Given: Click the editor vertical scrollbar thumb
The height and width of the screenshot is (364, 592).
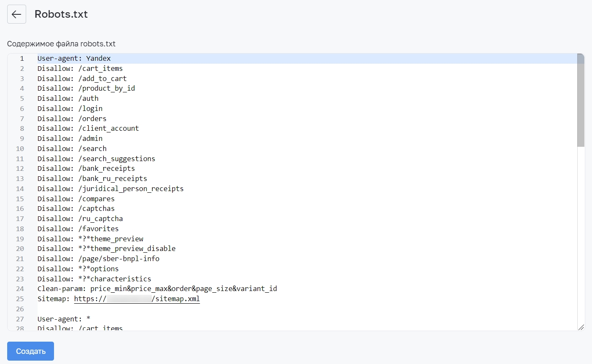Looking at the screenshot, I should (581, 100).
